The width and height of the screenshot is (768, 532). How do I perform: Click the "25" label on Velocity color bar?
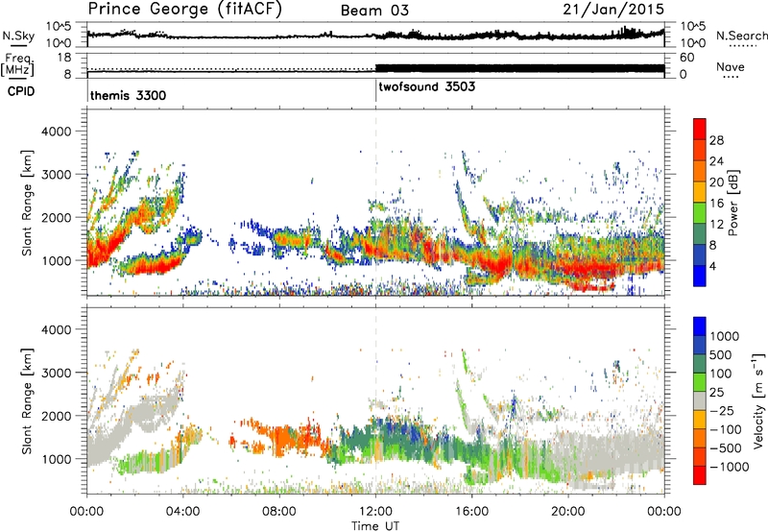(x=718, y=393)
